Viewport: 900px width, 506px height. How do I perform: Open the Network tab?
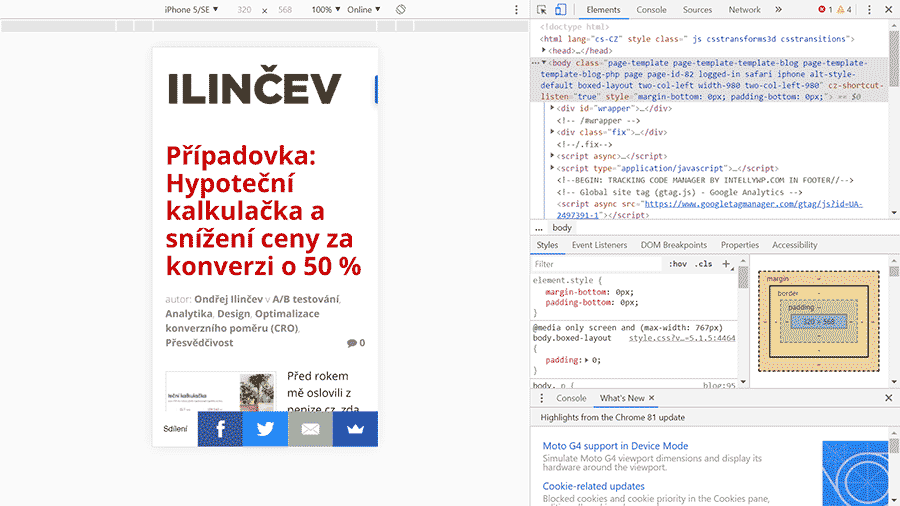744,10
